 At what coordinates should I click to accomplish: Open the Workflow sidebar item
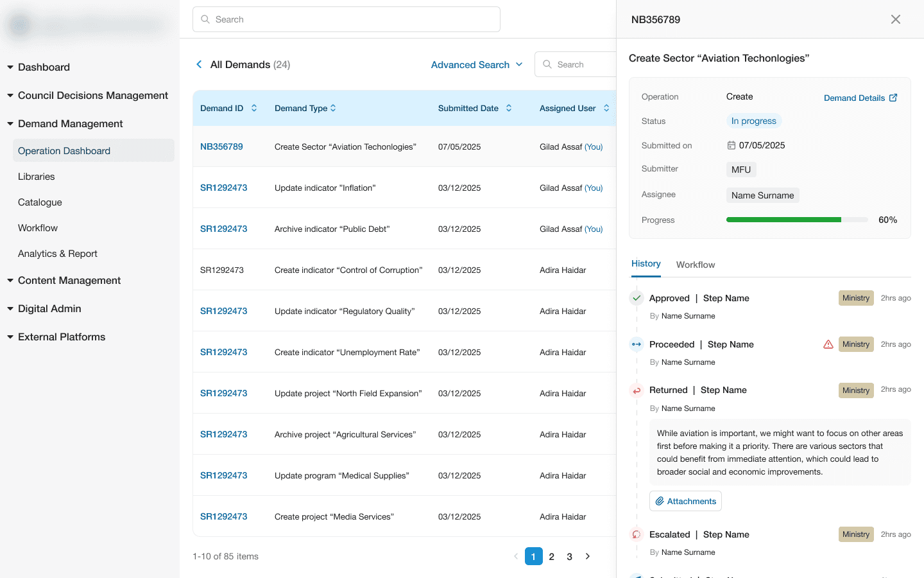point(38,227)
